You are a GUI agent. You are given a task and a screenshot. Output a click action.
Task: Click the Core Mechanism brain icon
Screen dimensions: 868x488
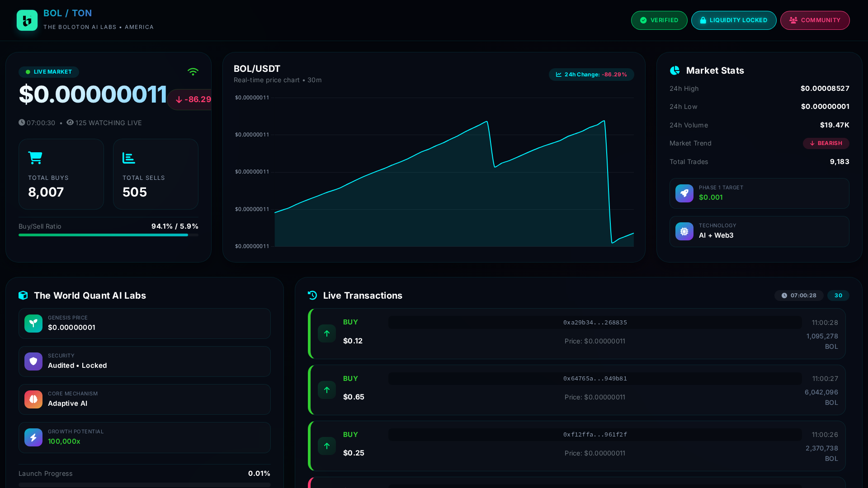tap(33, 399)
